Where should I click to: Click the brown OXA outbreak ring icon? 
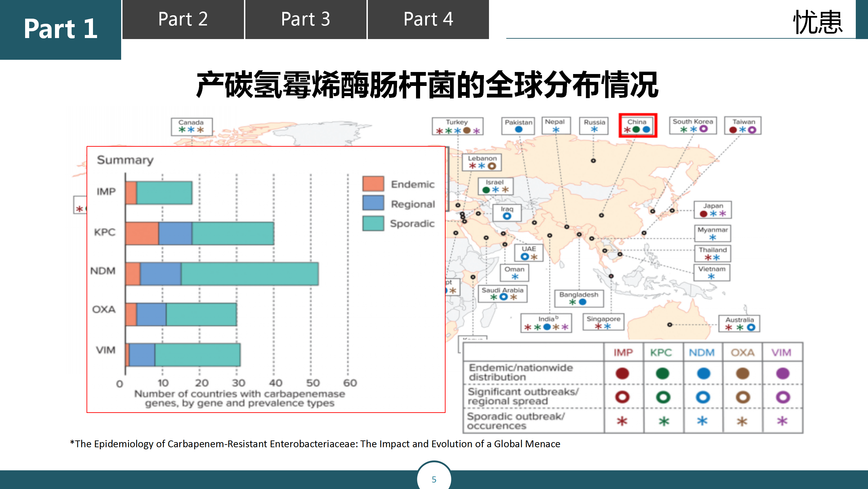pos(742,397)
